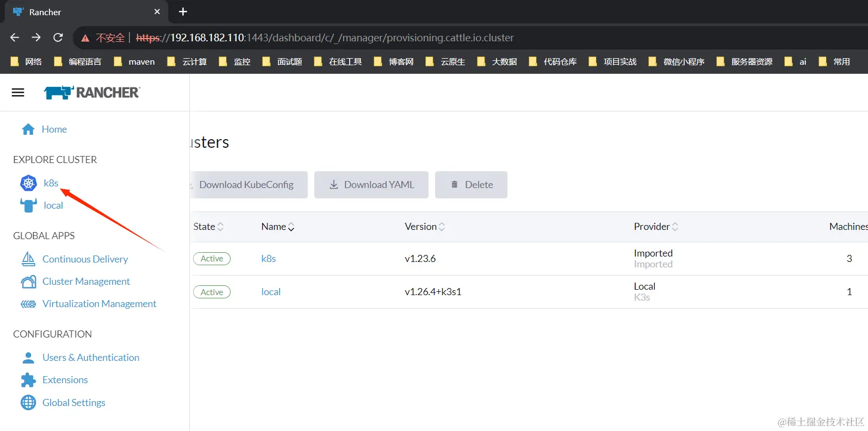
Task: Open the 云原生 bookmark folder
Action: click(x=445, y=61)
